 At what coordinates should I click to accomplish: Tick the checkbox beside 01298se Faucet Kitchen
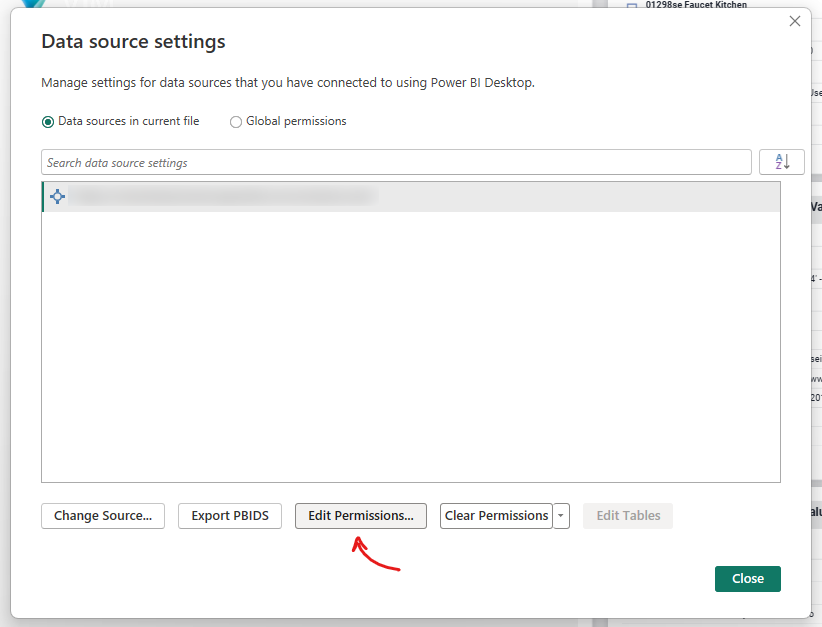pos(632,6)
